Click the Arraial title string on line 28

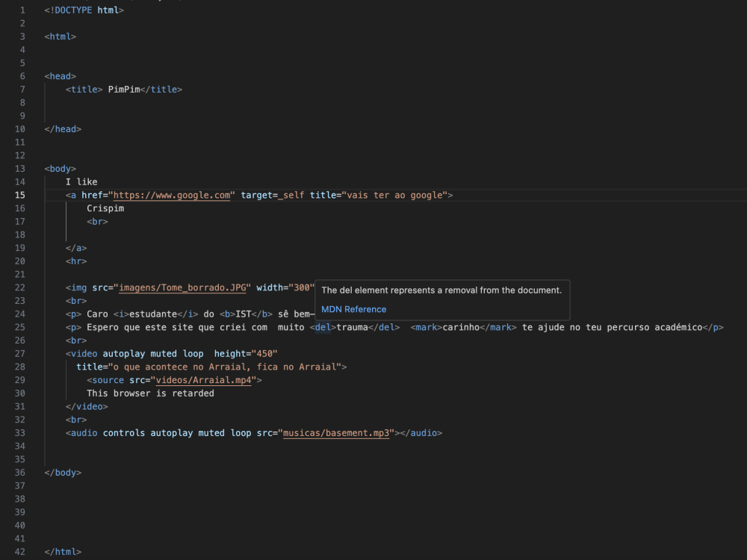225,367
